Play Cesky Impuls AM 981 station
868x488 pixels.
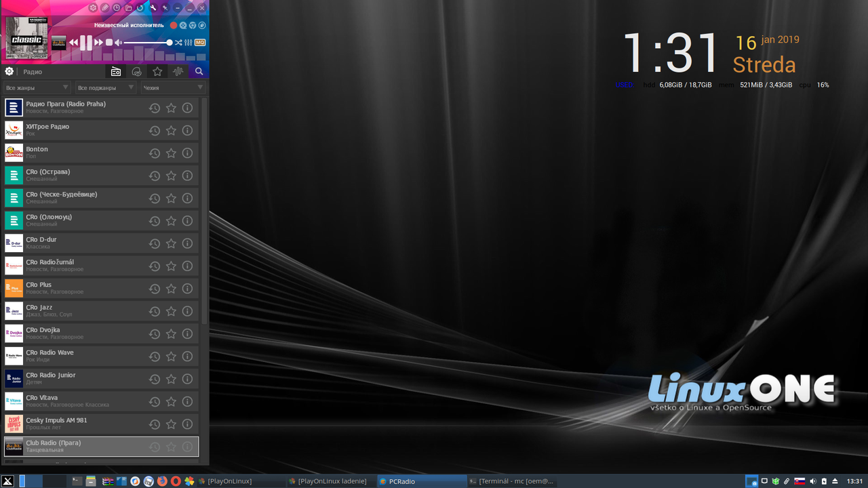(100, 424)
